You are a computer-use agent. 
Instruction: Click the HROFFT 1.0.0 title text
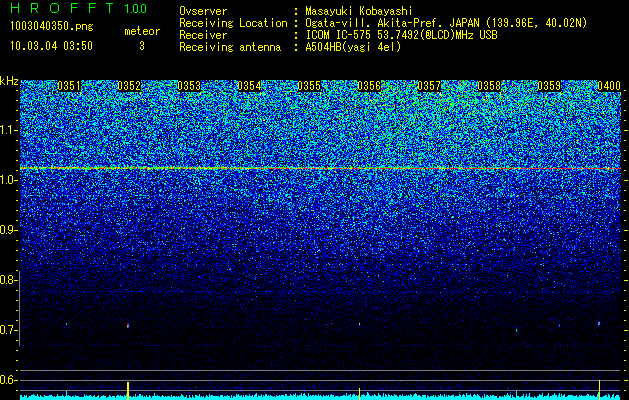pos(79,8)
